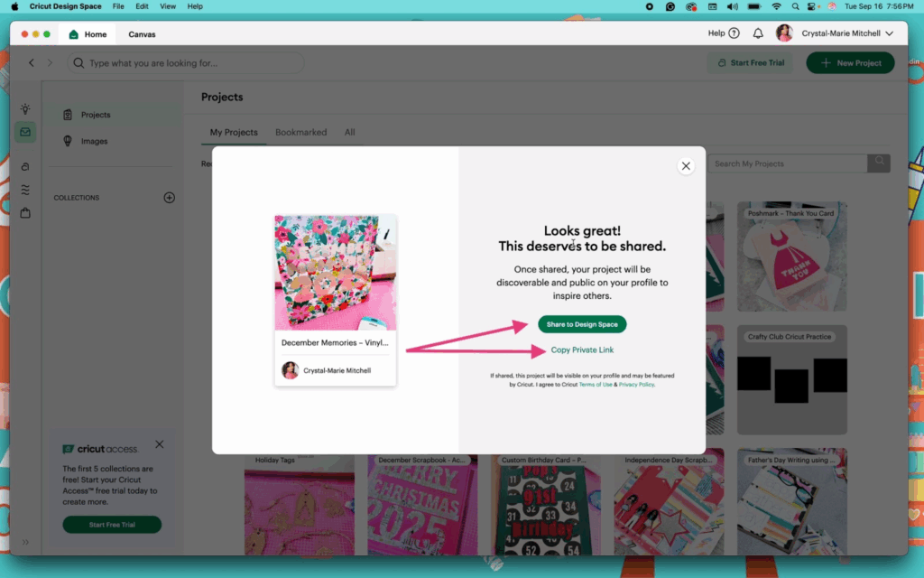Open the File menu
The image size is (924, 578).
pyautogui.click(x=118, y=6)
